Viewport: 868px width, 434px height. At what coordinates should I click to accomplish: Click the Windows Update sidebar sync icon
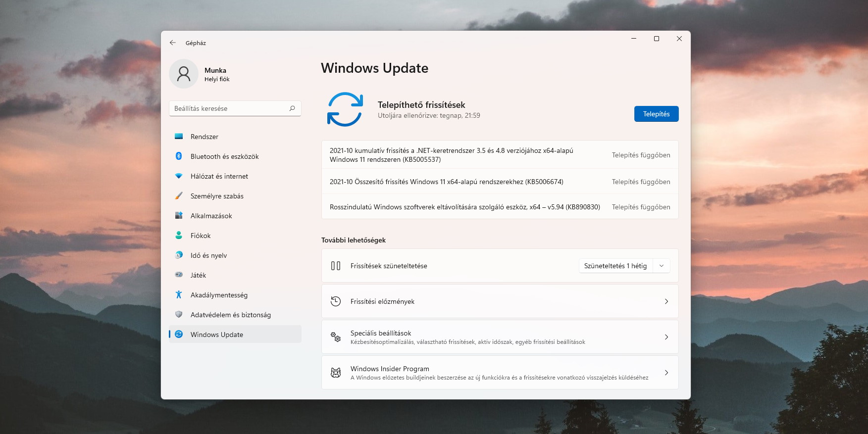click(x=179, y=335)
